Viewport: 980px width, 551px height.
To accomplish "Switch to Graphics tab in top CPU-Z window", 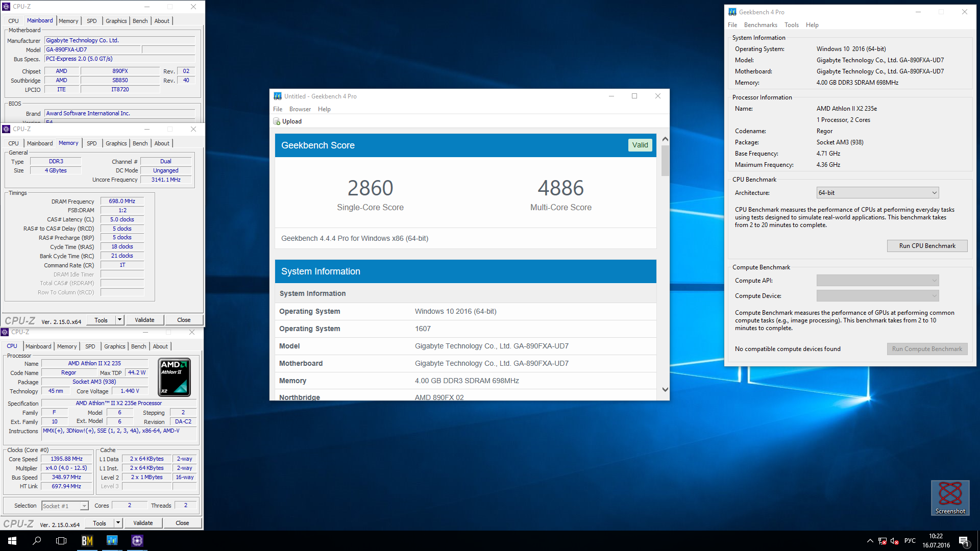I will click(x=116, y=21).
